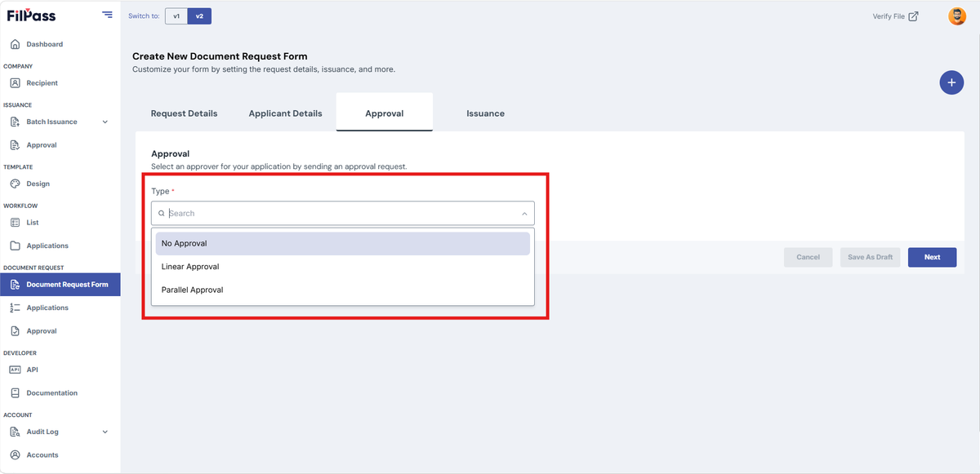Click the Design palette icon
This screenshot has height=474, width=980.
15,184
